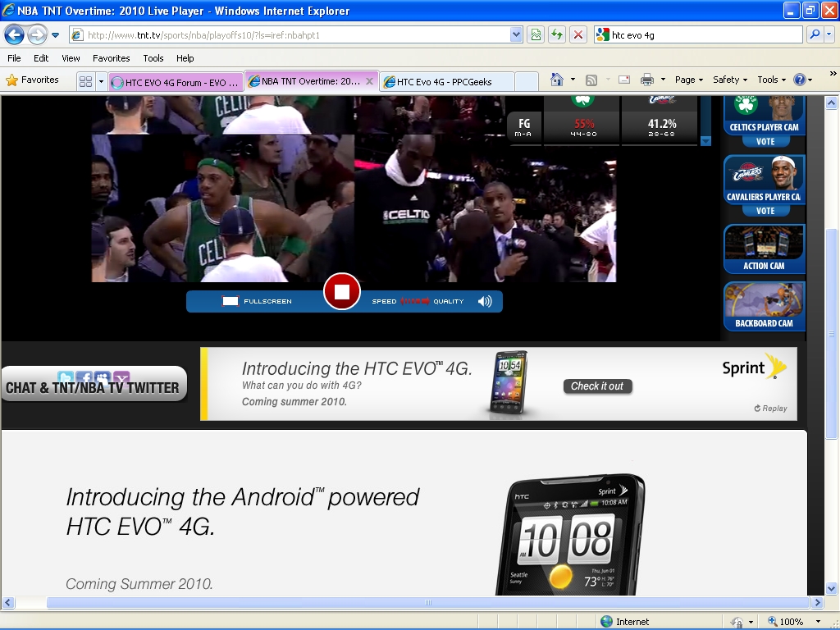Image resolution: width=840 pixels, height=630 pixels.
Task: Click the IE Stop loading icon
Action: (578, 34)
